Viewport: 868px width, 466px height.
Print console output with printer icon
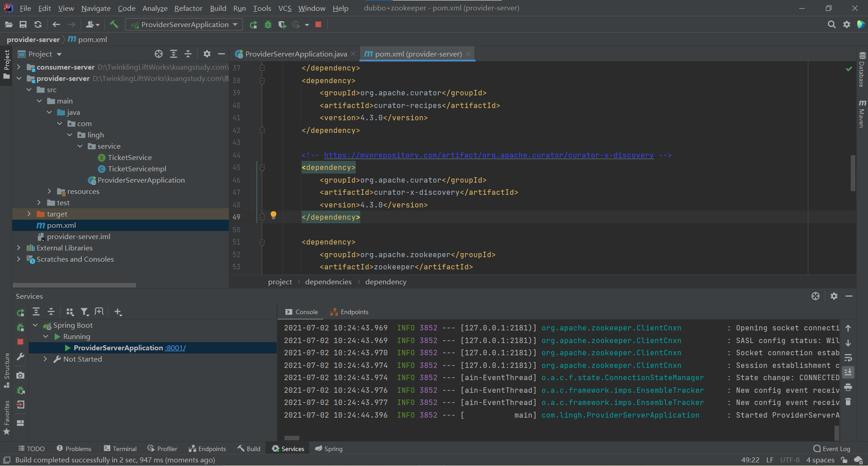848,387
